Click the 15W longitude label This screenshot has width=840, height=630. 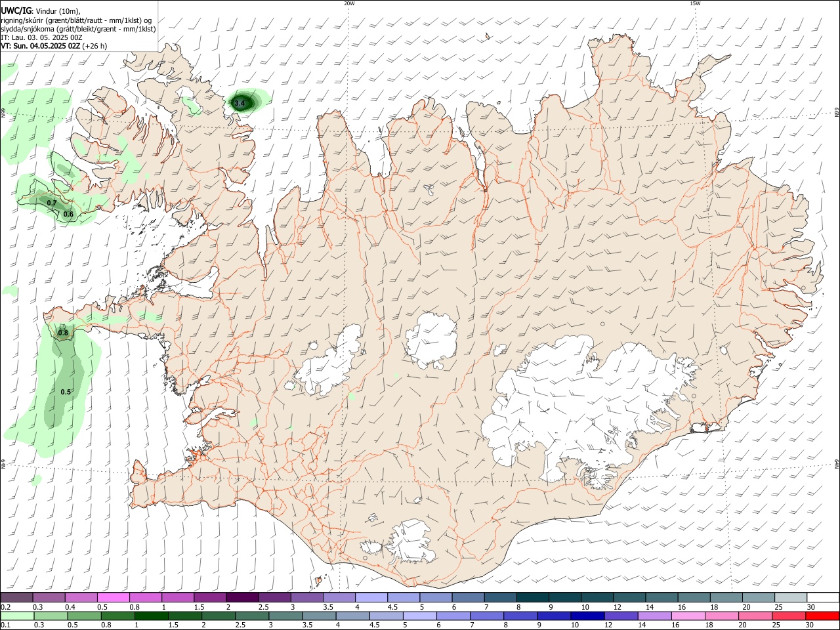pos(695,3)
